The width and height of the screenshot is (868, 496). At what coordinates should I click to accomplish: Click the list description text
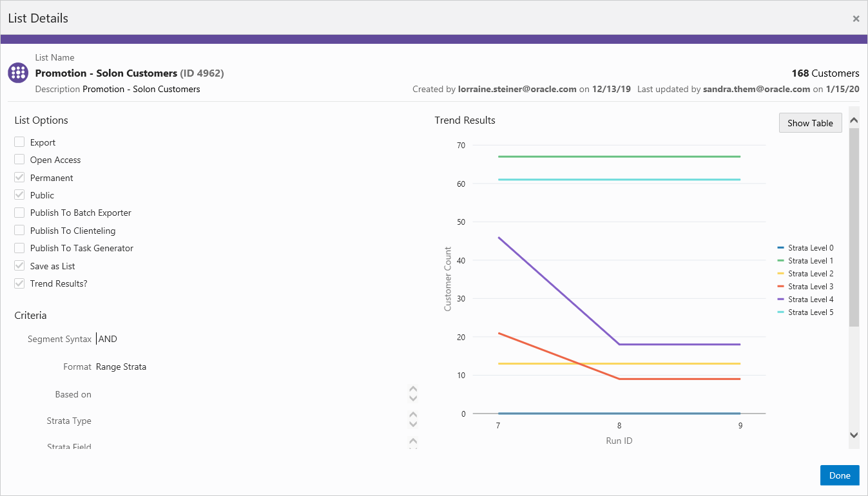point(141,89)
